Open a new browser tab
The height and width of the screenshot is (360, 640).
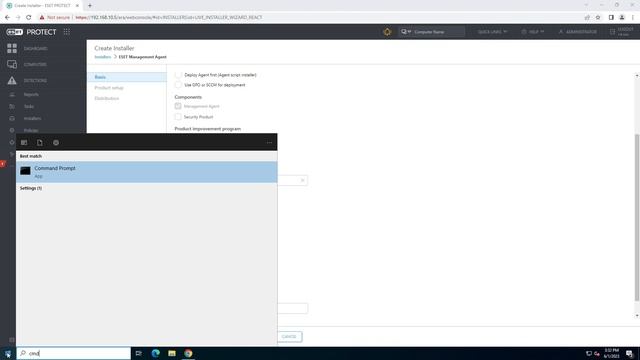pyautogui.click(x=90, y=6)
